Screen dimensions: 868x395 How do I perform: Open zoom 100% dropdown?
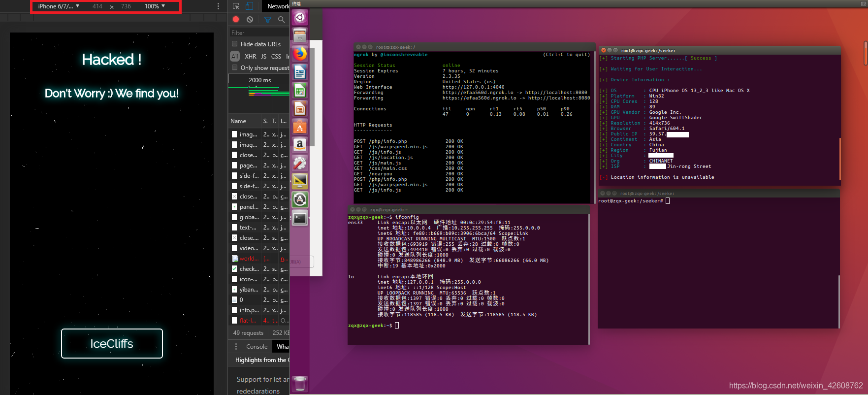pyautogui.click(x=155, y=6)
